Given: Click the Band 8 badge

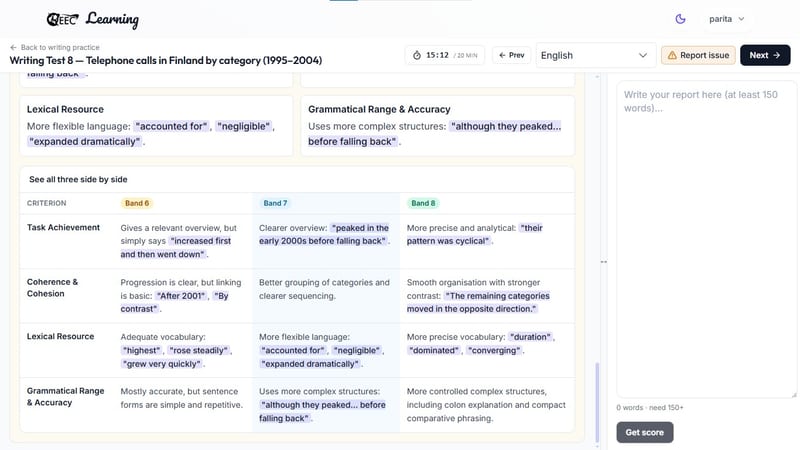Looking at the screenshot, I should (423, 203).
